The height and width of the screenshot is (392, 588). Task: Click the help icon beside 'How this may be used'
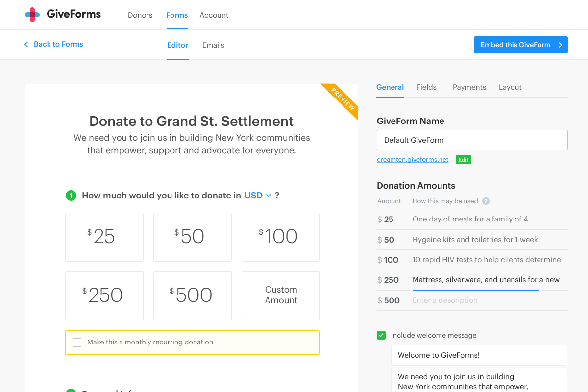486,201
